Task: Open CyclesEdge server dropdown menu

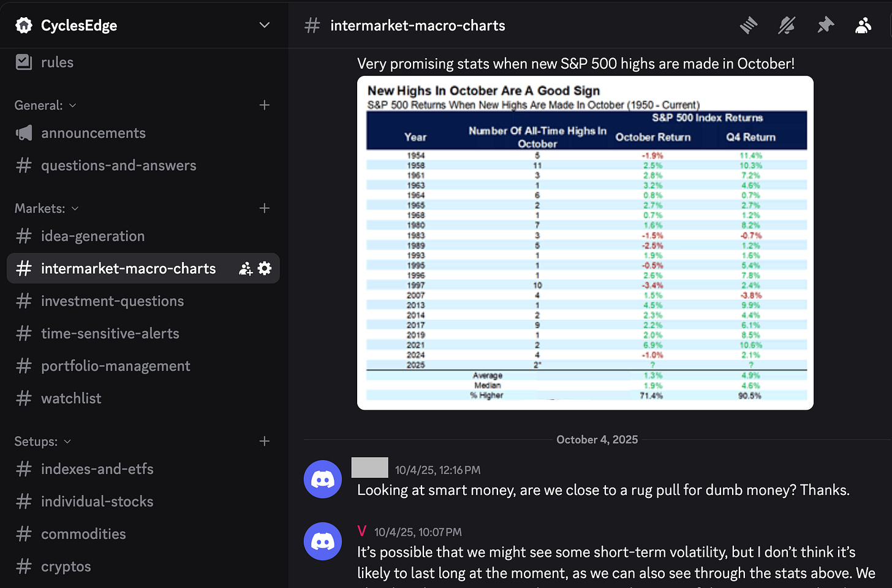Action: tap(265, 25)
